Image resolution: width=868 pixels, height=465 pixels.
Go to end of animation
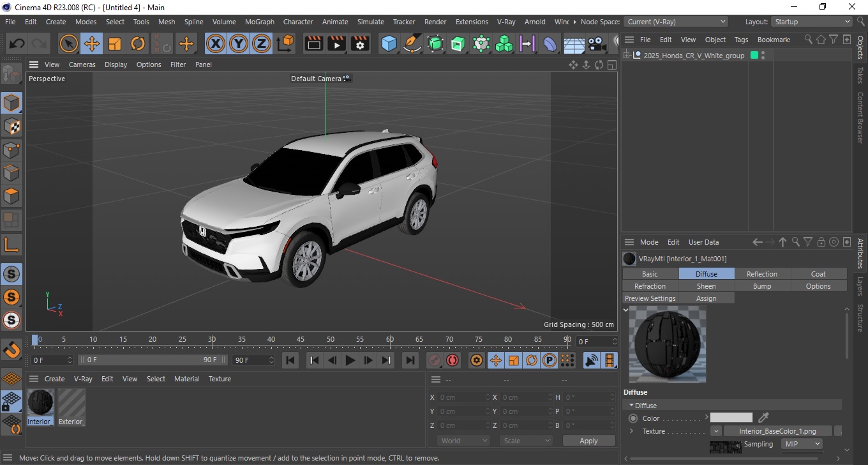pyautogui.click(x=410, y=360)
